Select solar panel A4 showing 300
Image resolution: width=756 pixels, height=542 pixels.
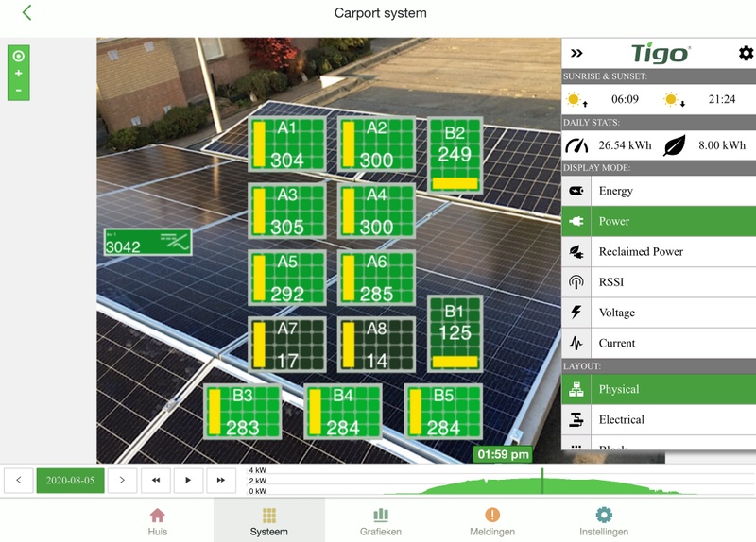pyautogui.click(x=376, y=211)
